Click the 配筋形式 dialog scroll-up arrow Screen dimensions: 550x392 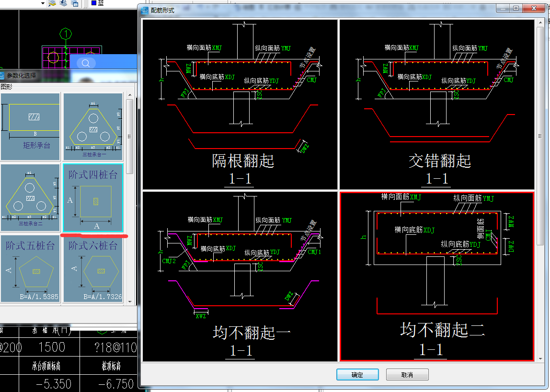(540, 23)
